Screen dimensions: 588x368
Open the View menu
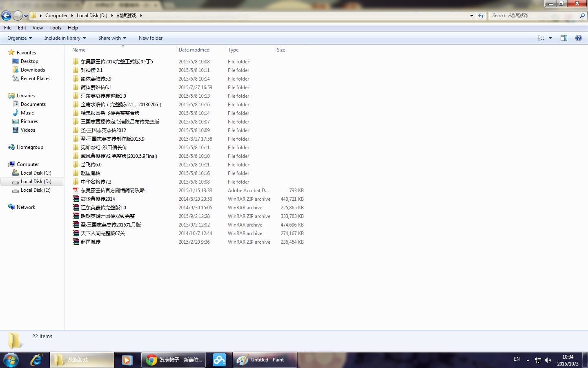click(38, 28)
